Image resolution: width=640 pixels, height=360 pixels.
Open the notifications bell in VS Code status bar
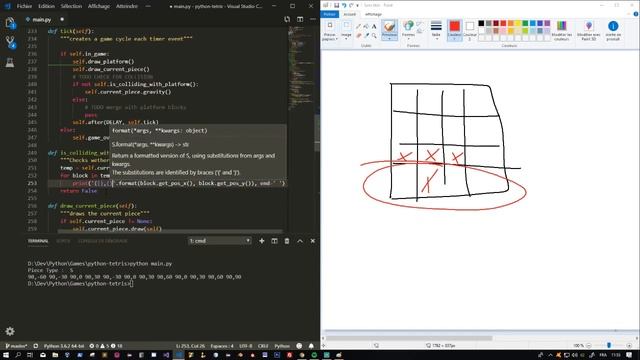click(311, 346)
